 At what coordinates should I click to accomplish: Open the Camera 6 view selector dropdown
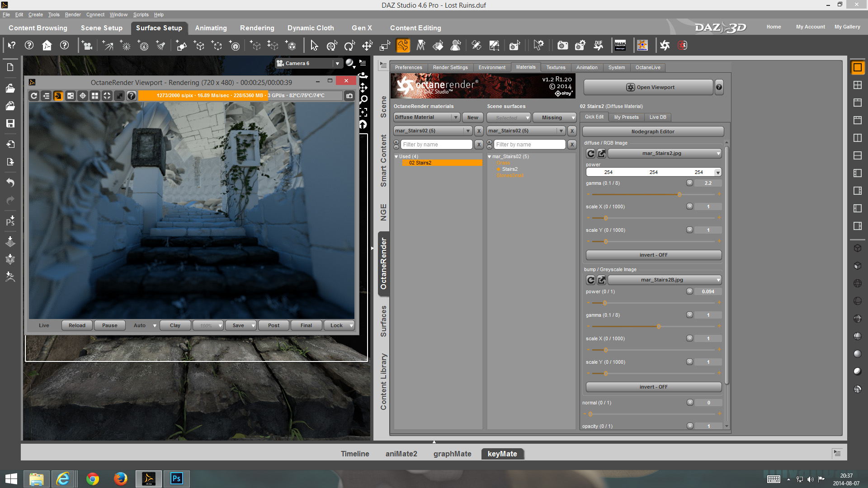point(337,64)
